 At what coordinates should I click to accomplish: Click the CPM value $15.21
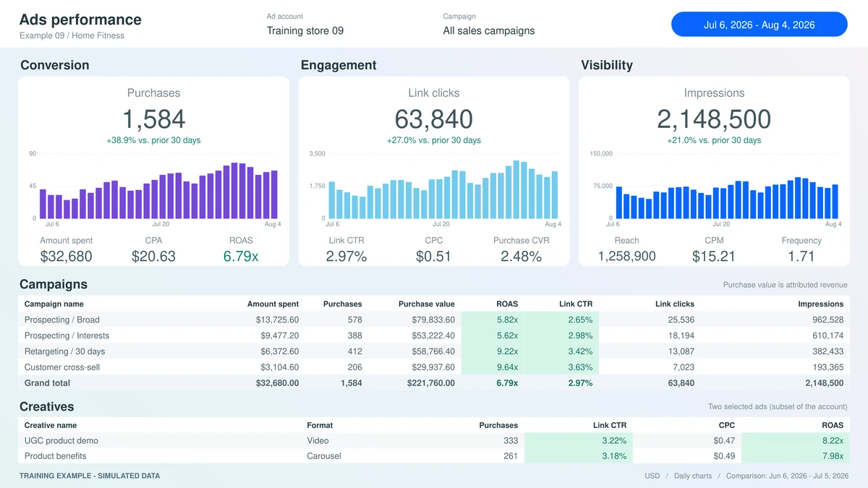714,256
